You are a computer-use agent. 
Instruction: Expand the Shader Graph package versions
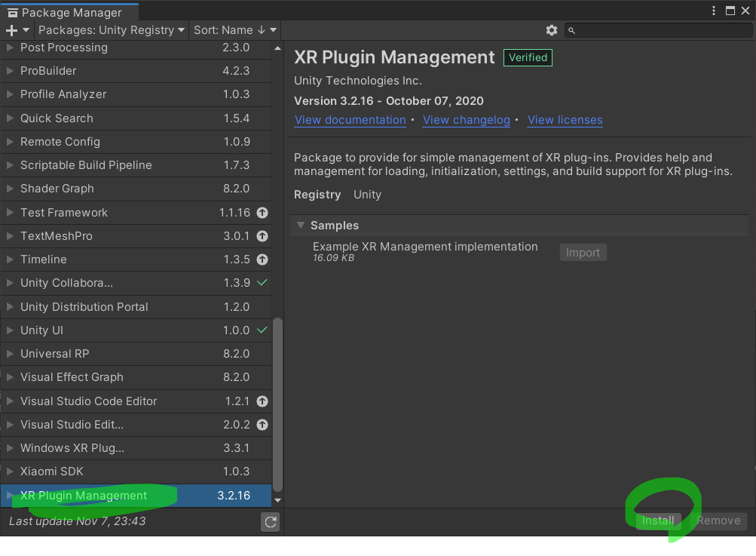tap(10, 189)
